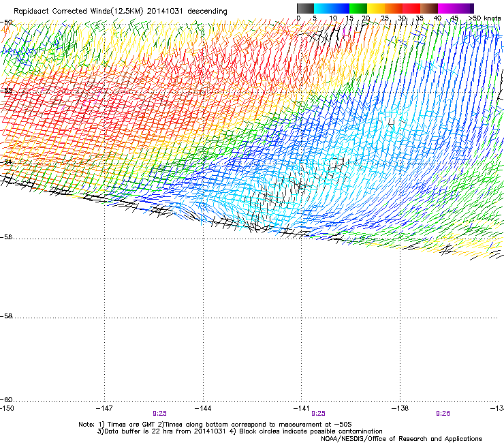Click the '35' label under the color bar
The image size is (504, 443).
pyautogui.click(x=420, y=18)
